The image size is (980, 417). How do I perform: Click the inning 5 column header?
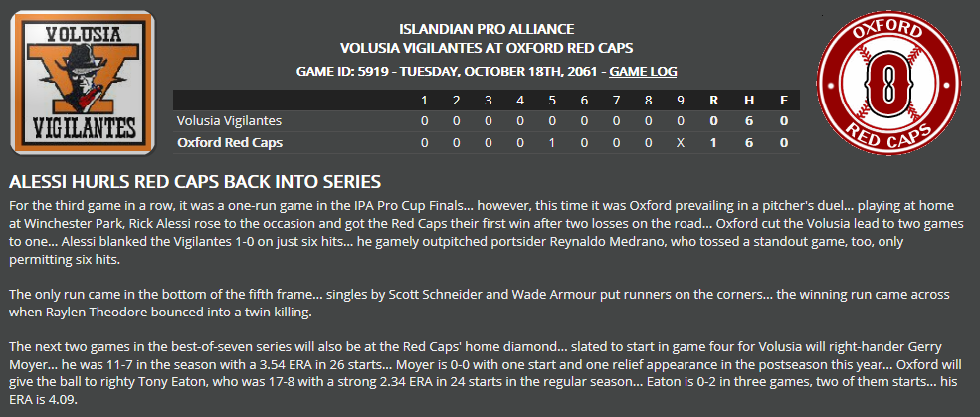[552, 101]
